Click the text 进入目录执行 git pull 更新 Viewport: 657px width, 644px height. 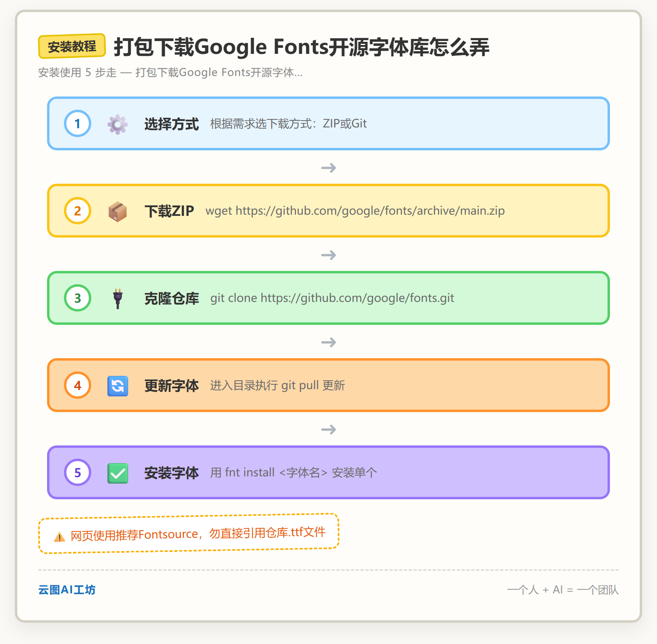277,386
